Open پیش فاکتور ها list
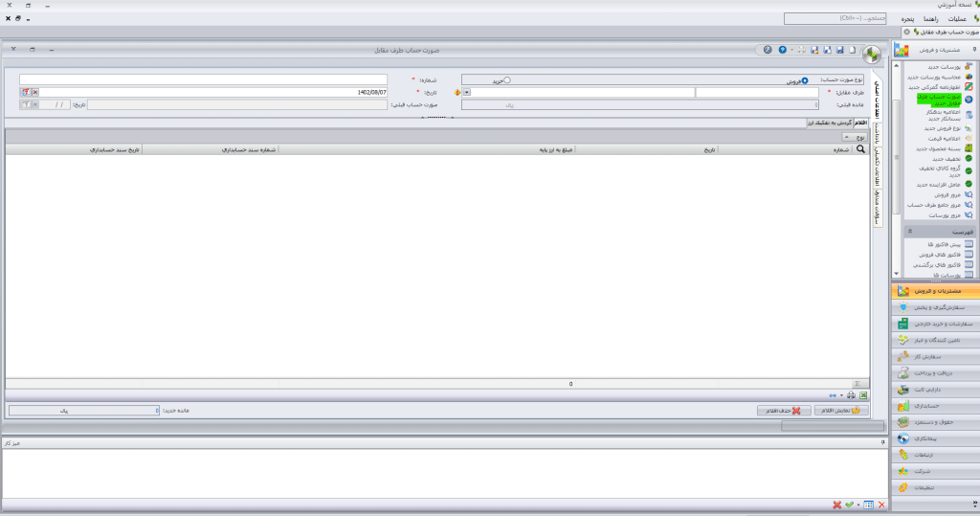Image resolution: width=980 pixels, height=516 pixels. point(945,244)
